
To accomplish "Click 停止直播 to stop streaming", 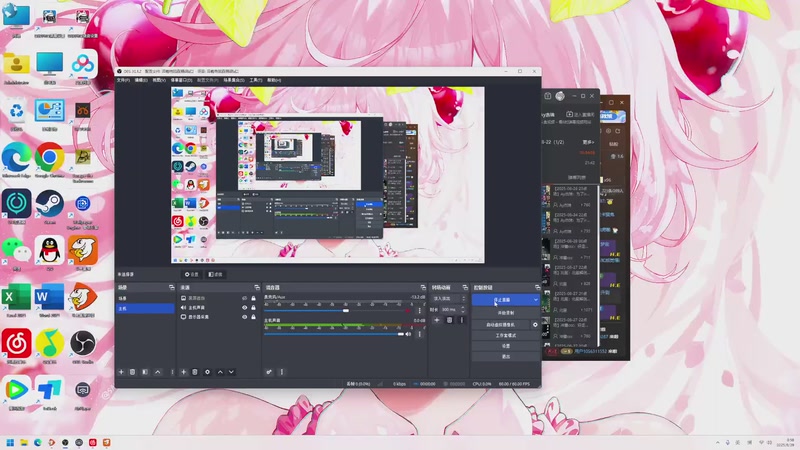I will pos(502,300).
